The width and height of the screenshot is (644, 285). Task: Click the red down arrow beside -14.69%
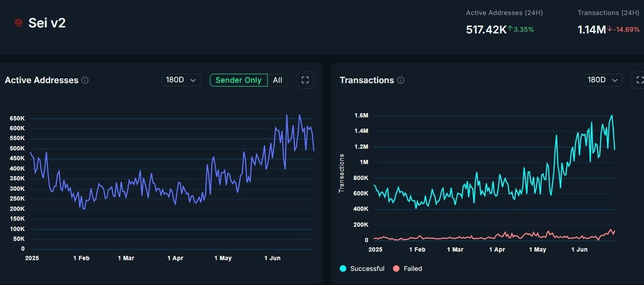tap(609, 30)
